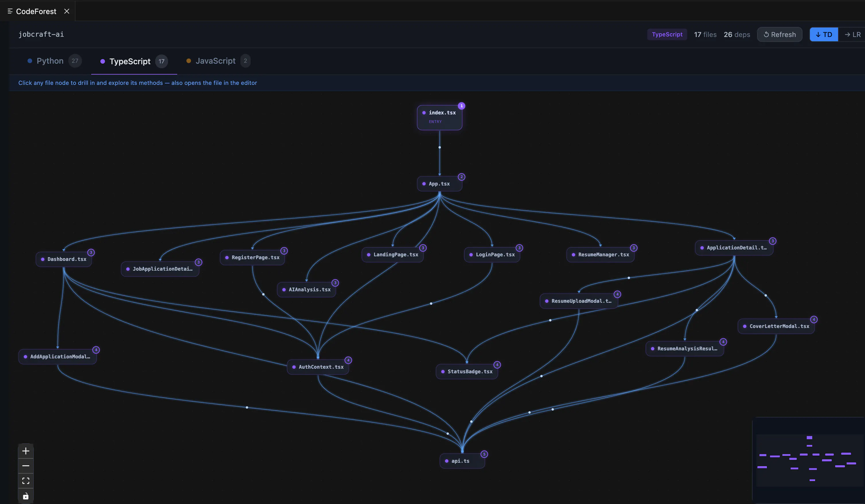865x504 pixels.
Task: Click the depth badge on LandingPage.tsx
Action: pos(423,248)
